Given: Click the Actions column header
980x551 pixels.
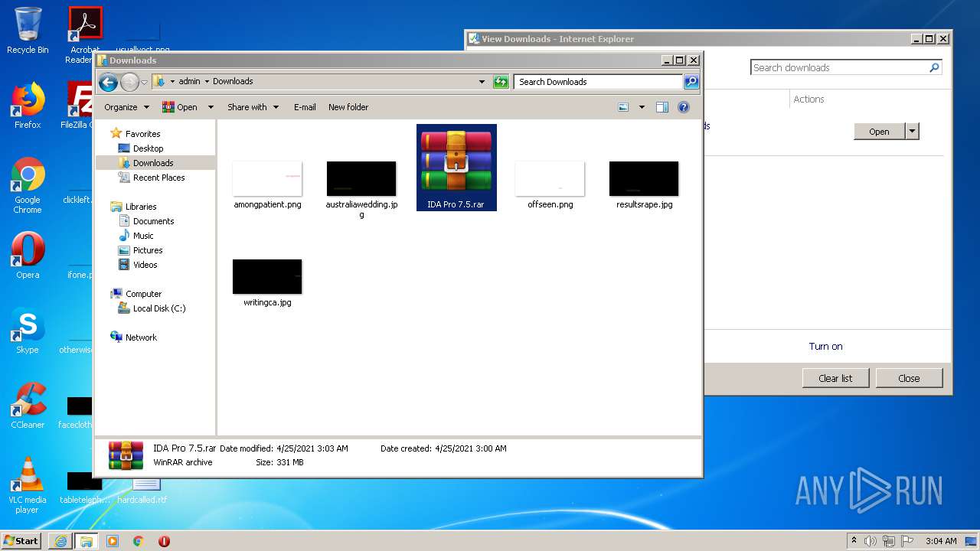Looking at the screenshot, I should click(x=808, y=99).
